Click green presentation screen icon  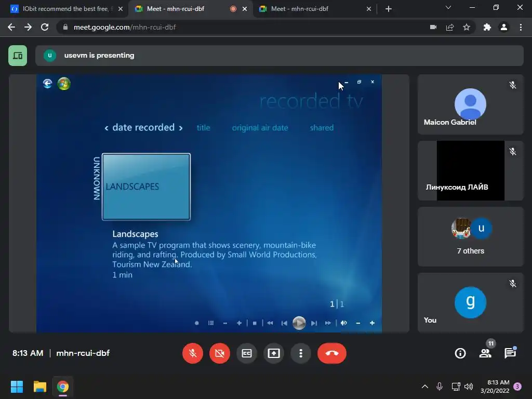[18, 55]
